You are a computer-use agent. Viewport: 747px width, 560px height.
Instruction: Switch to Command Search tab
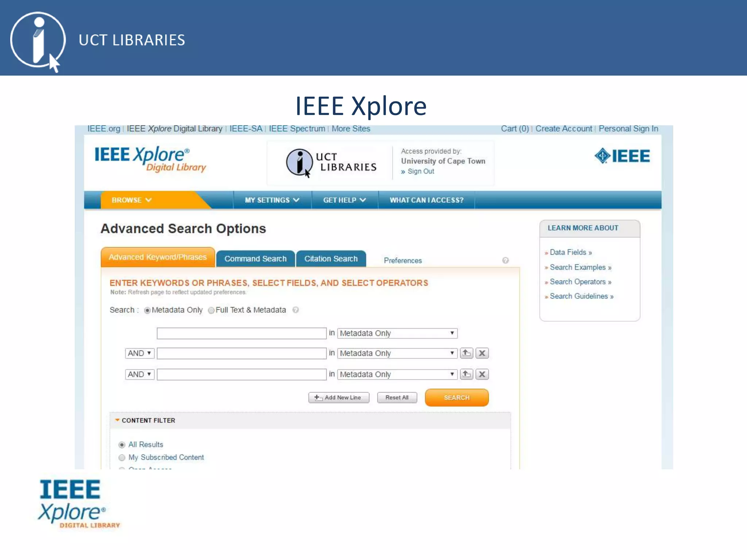click(x=255, y=258)
